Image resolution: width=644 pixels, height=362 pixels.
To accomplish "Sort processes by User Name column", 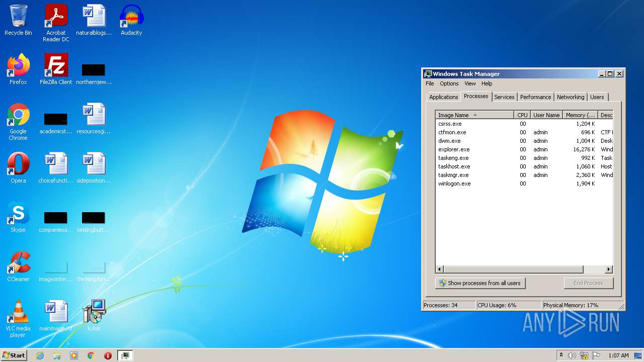I will tap(546, 115).
